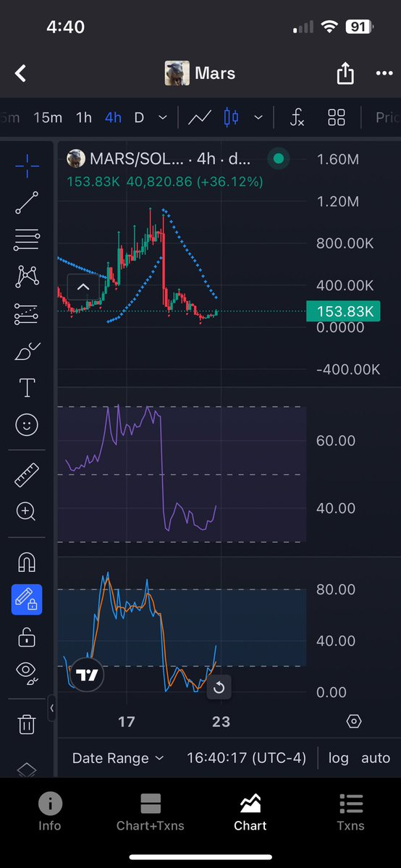Tap the Mars token avatar in header
401x868 pixels.
[x=177, y=73]
